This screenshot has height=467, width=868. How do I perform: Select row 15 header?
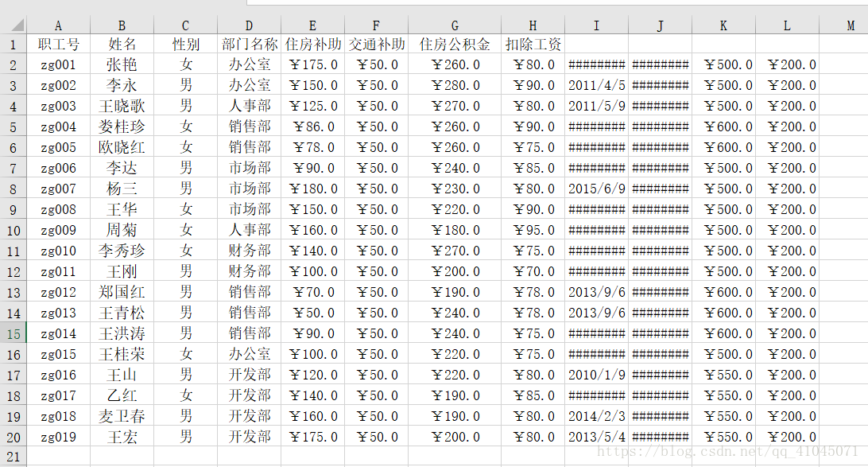tap(14, 334)
